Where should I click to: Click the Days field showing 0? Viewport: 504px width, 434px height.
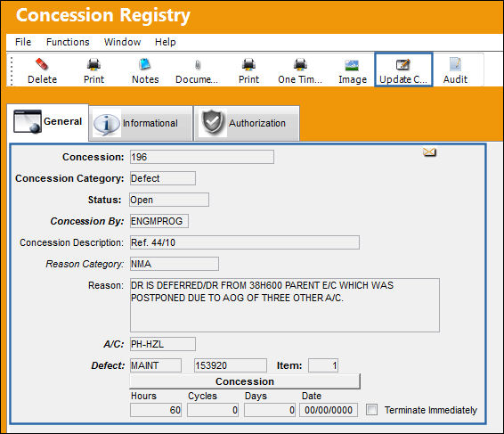coord(270,410)
